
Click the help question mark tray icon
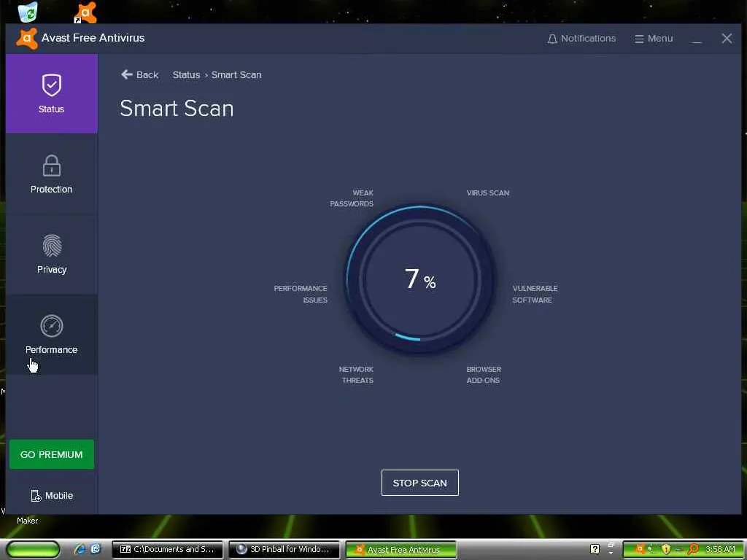[x=595, y=549]
